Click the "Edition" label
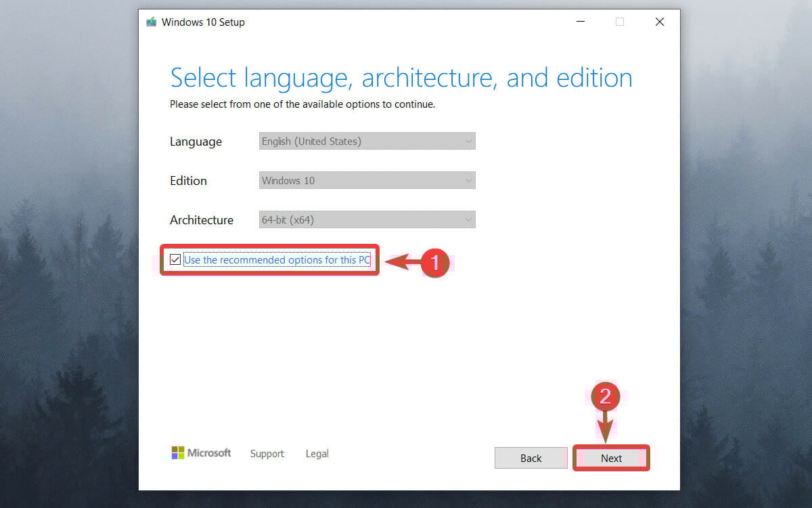812x508 pixels. coord(188,181)
